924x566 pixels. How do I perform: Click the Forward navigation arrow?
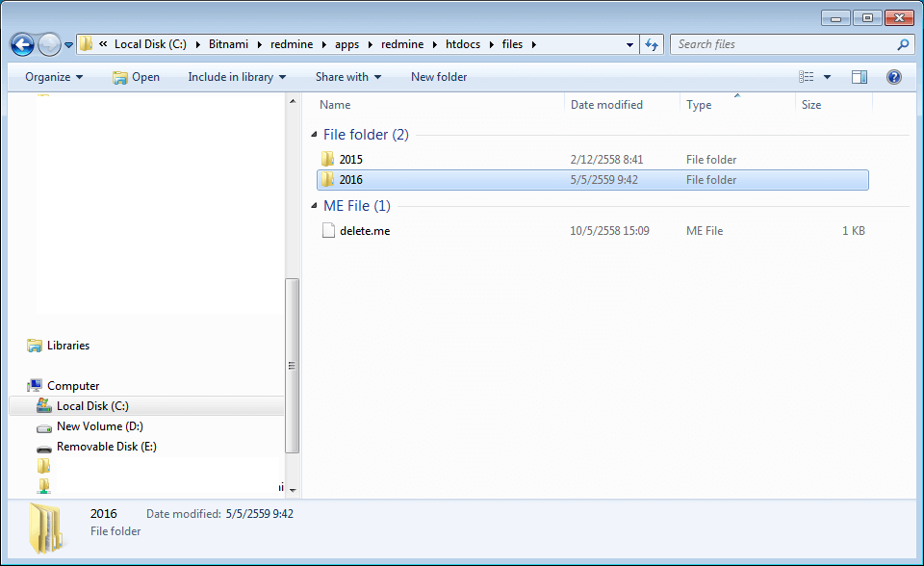[48, 43]
